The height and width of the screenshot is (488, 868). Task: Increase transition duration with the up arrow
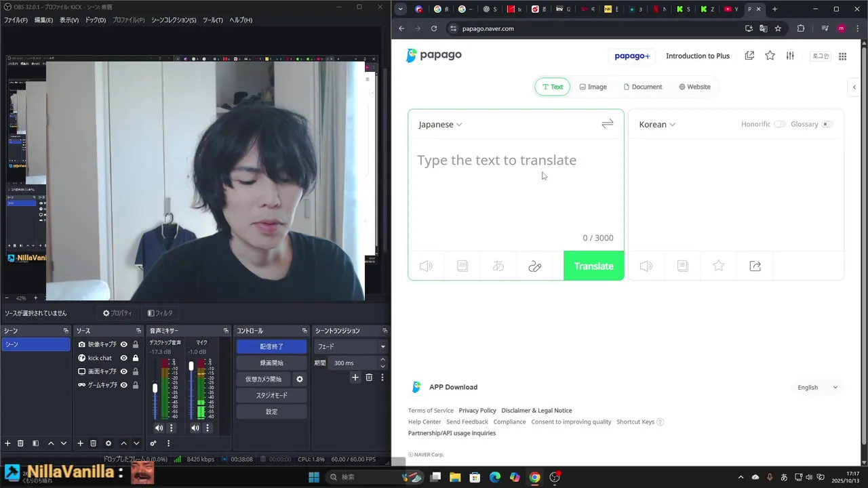coord(382,360)
